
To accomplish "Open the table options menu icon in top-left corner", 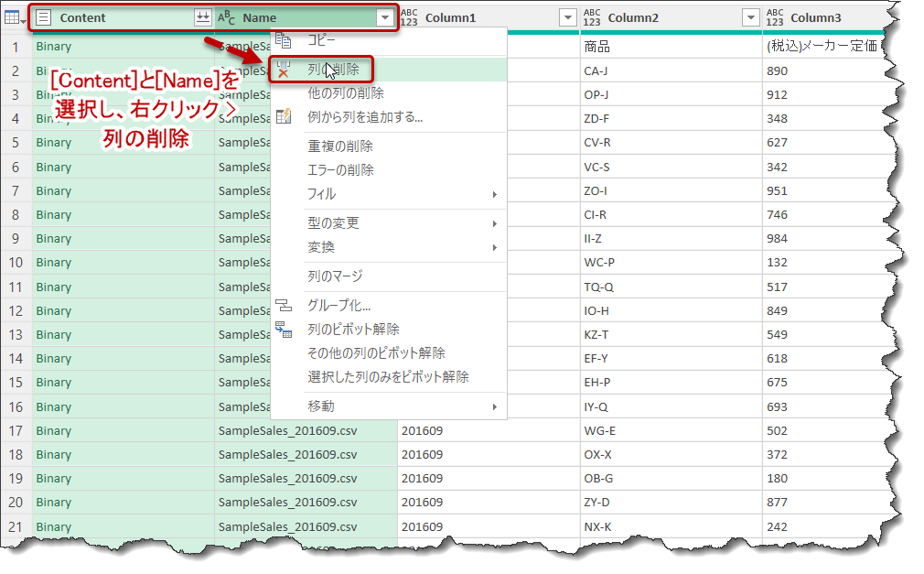I will (14, 16).
